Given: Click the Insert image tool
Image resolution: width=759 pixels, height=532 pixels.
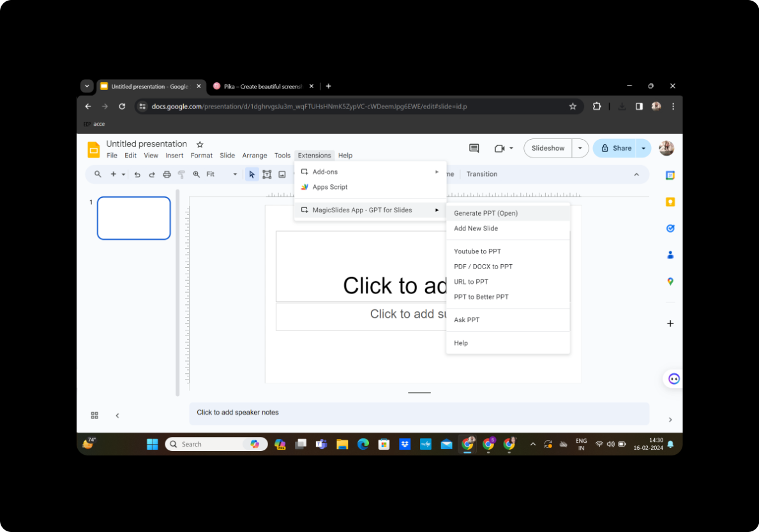Looking at the screenshot, I should (x=282, y=175).
